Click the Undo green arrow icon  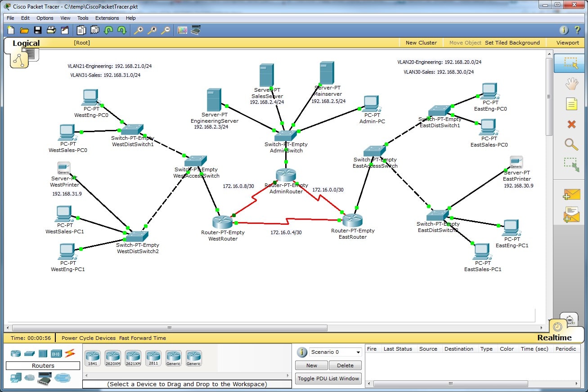click(108, 30)
